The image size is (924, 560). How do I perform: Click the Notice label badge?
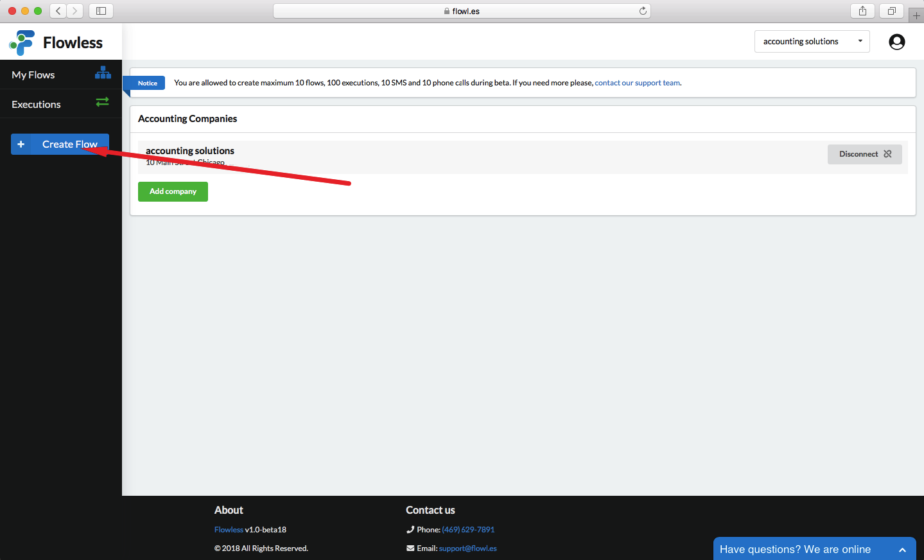147,83
